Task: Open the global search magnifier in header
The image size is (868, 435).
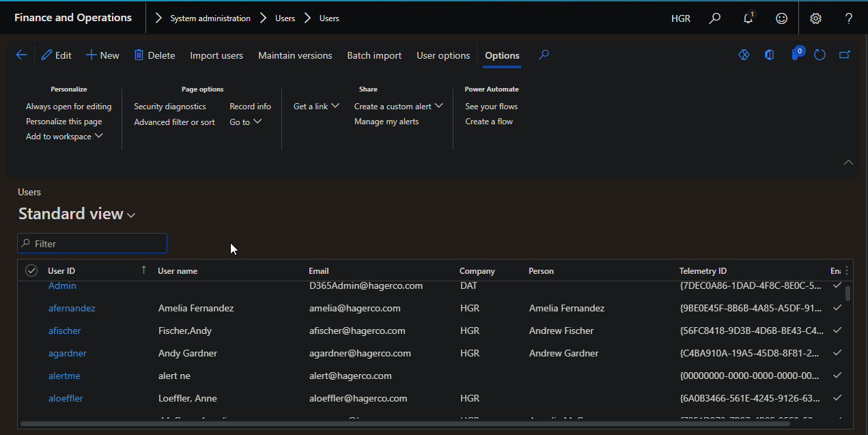Action: pyautogui.click(x=714, y=18)
